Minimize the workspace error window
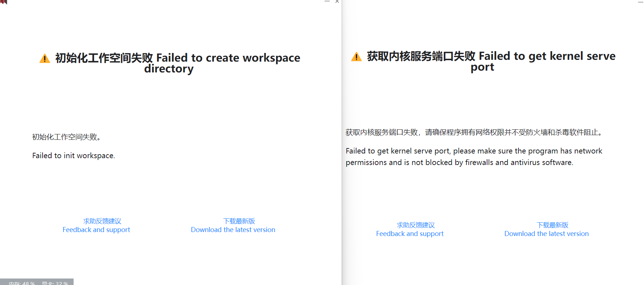644x285 pixels. pyautogui.click(x=327, y=1)
